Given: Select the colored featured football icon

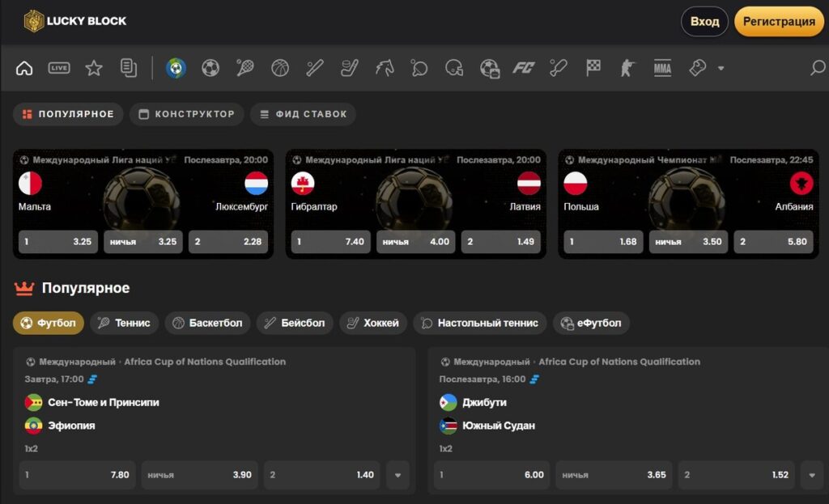Looking at the screenshot, I should (176, 68).
